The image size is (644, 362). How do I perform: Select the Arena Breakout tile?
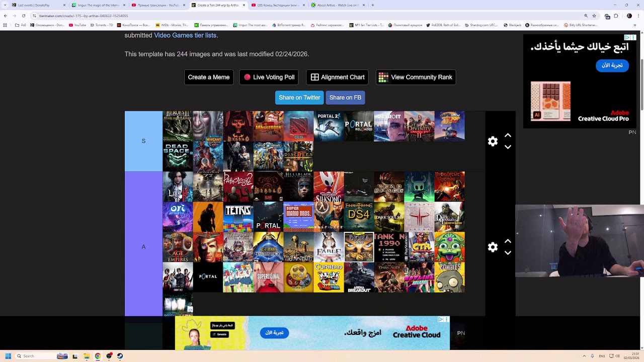(359, 277)
